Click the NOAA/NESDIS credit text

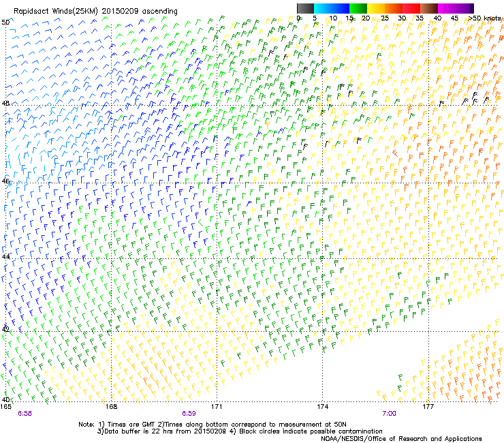(x=401, y=439)
